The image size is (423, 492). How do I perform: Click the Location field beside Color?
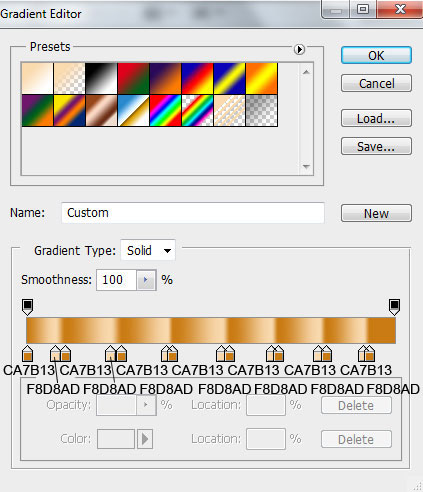pyautogui.click(x=266, y=439)
